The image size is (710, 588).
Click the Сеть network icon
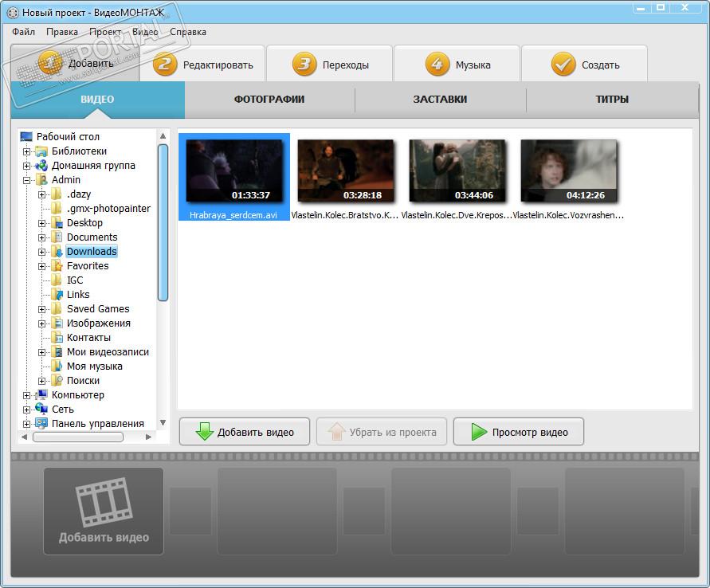[x=41, y=410]
